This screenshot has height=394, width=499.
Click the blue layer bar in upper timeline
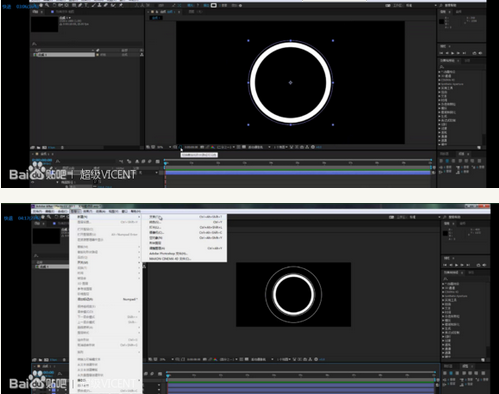point(298,173)
